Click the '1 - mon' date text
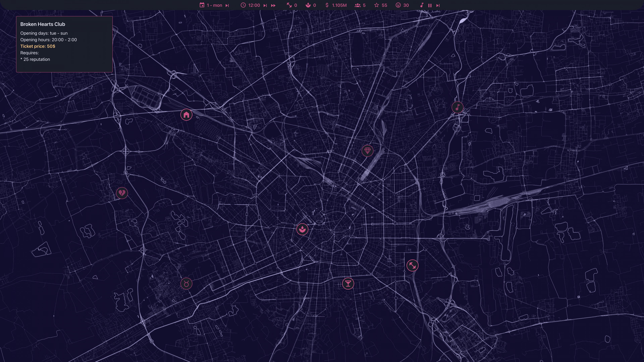The height and width of the screenshot is (362, 644). pos(214,5)
